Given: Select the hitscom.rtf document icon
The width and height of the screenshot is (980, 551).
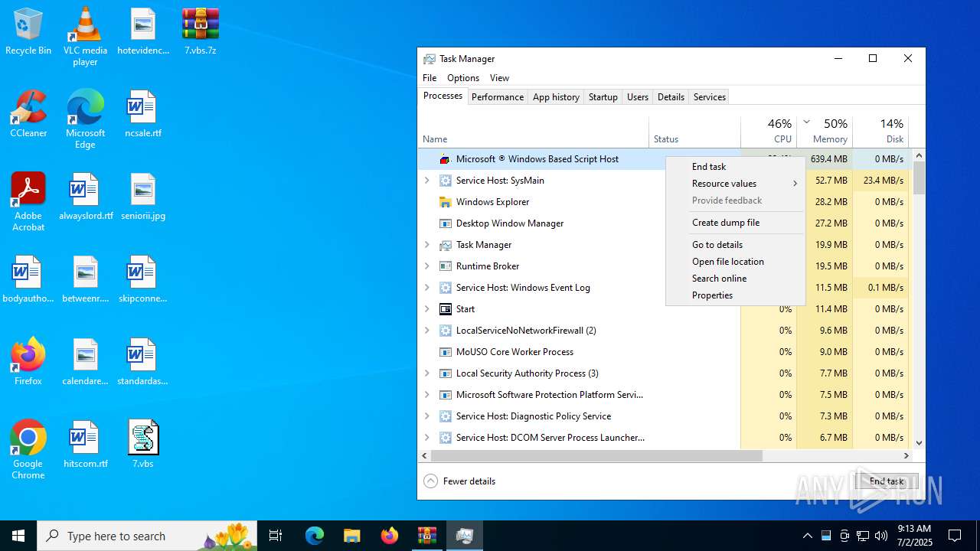Looking at the screenshot, I should click(86, 445).
